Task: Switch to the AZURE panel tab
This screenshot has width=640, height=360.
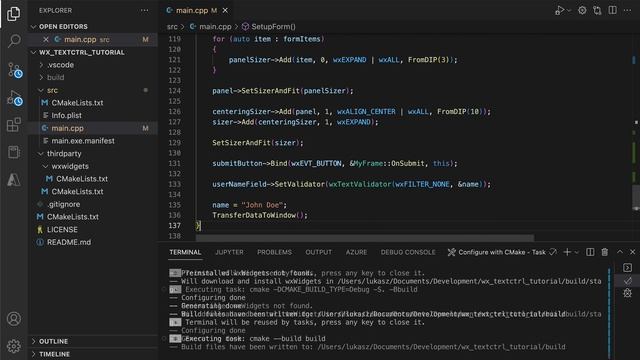Action: tap(356, 252)
